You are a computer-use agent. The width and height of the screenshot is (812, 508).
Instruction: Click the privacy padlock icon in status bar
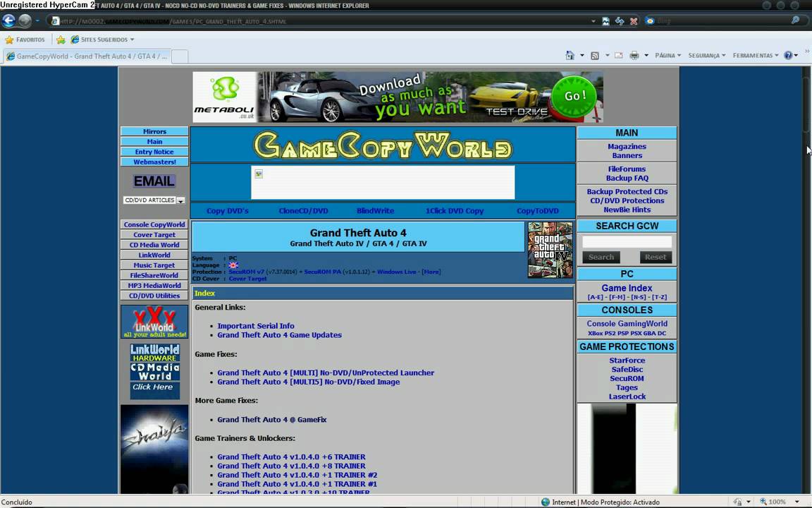[x=737, y=502]
